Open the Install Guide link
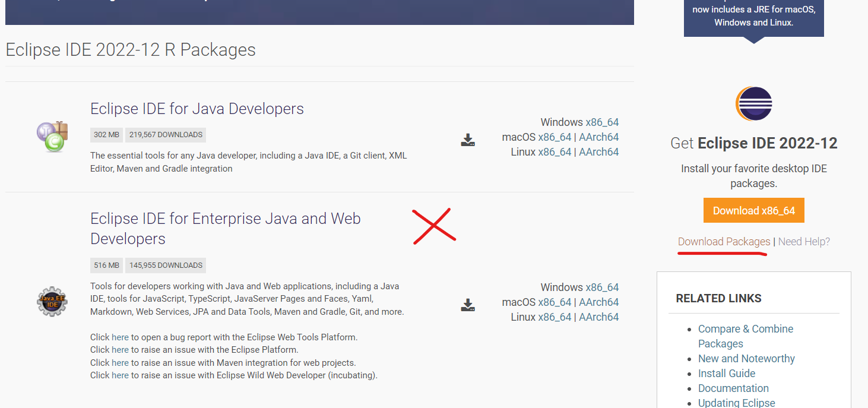 (x=727, y=374)
